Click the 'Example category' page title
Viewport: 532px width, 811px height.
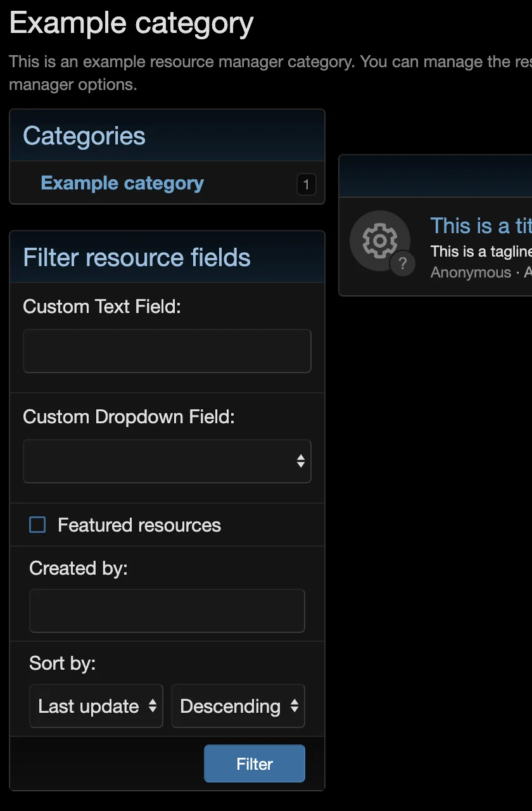[130, 23]
